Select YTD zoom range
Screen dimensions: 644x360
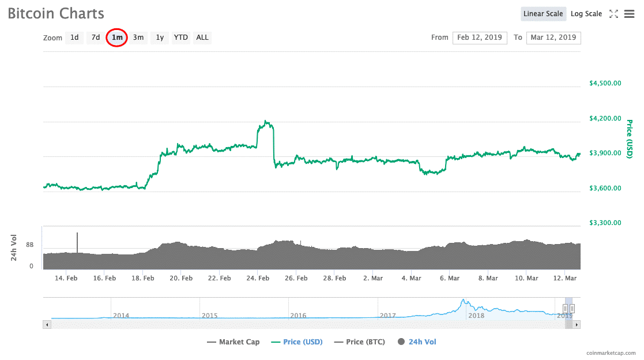[x=180, y=37]
